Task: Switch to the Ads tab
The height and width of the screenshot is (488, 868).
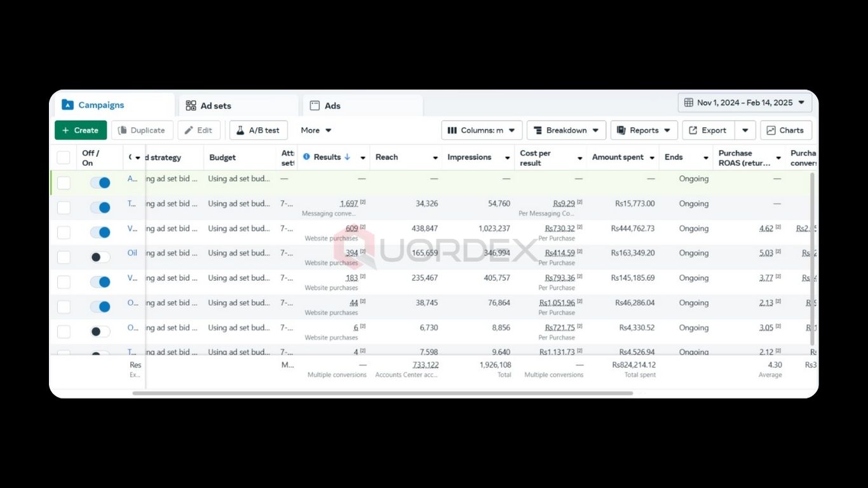Action: point(332,106)
